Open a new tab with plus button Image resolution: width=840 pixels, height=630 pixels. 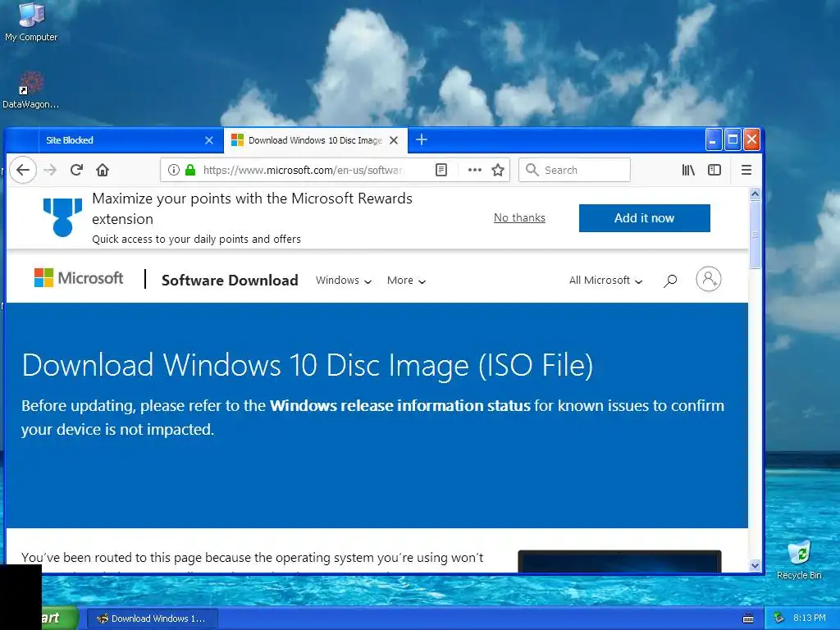(x=422, y=139)
